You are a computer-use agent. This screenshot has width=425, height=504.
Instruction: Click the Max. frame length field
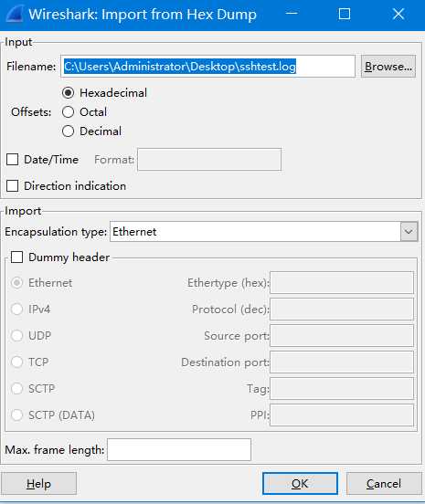pos(179,450)
